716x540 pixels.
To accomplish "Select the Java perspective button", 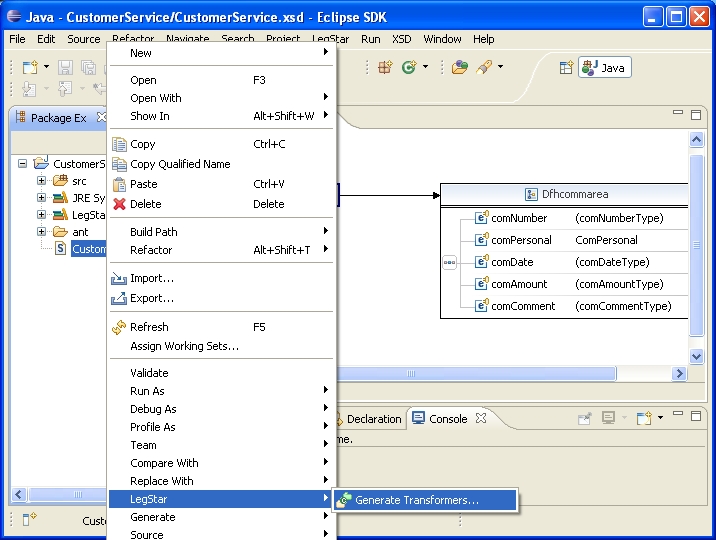I will 605,68.
